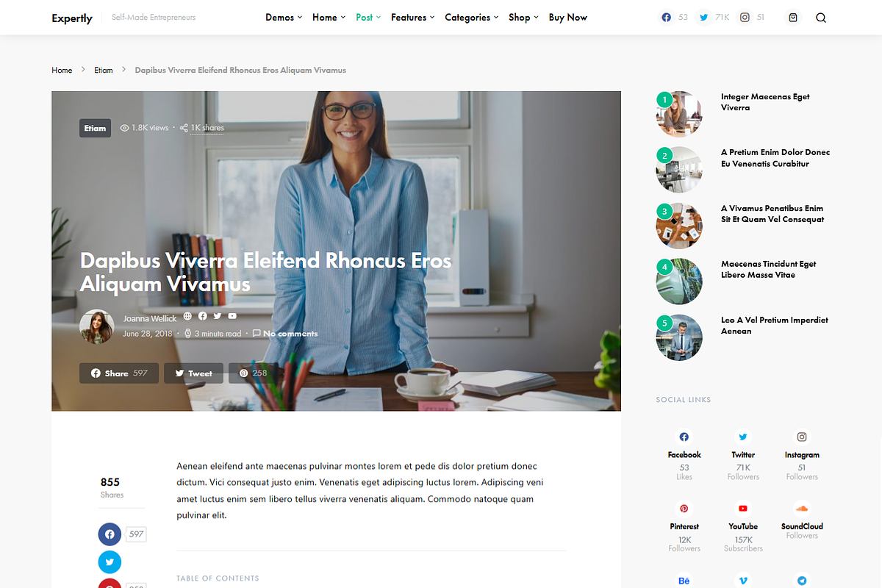
Task: Open the search icon in header
Action: [821, 18]
